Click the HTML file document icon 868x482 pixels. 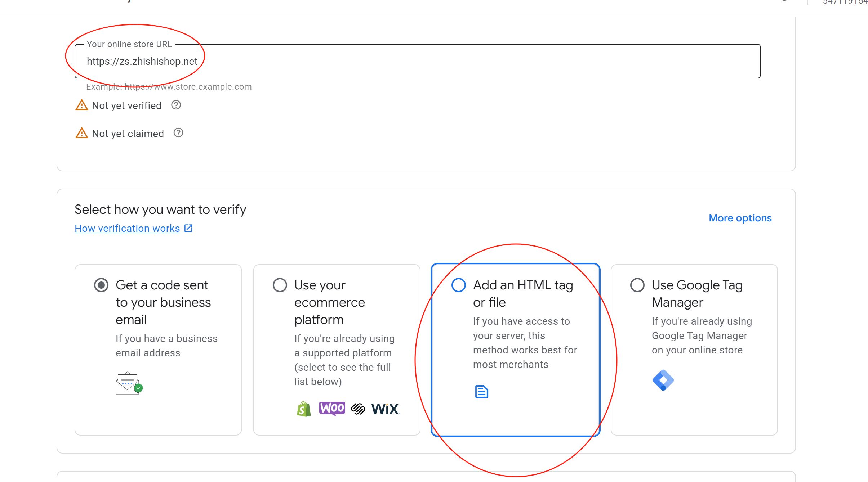(x=481, y=392)
